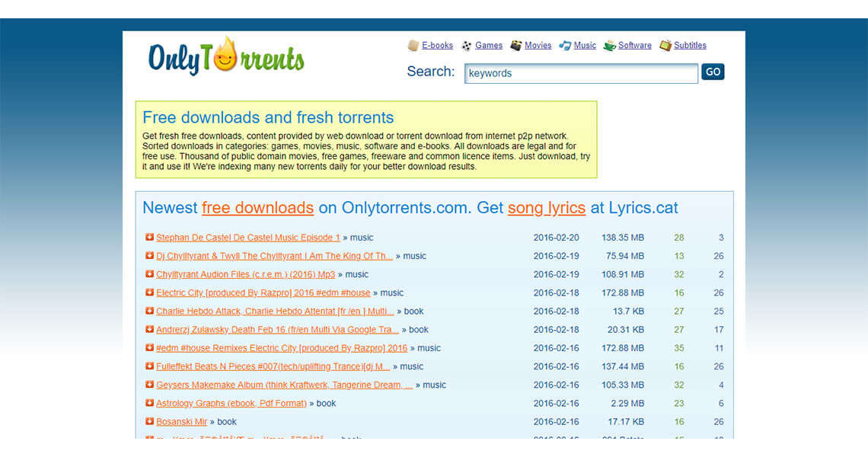
Task: Click size 105.33 MB
Action: 623,385
